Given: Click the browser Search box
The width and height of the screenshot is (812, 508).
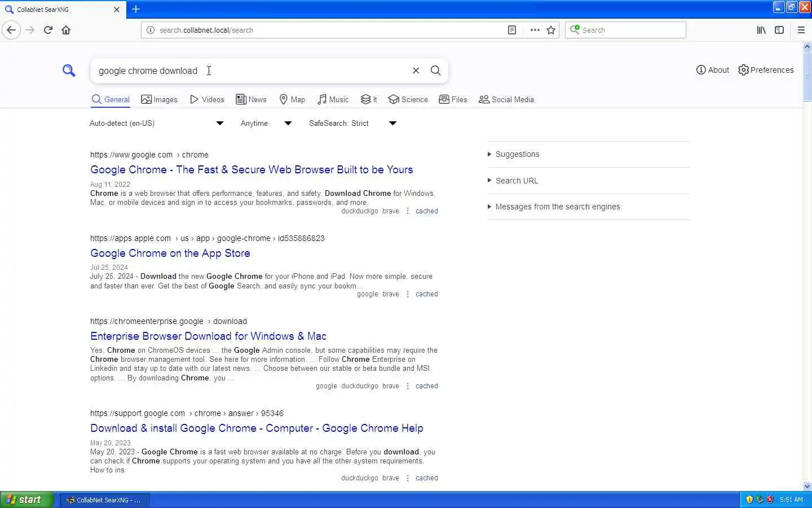Looking at the screenshot, I should 626,30.
